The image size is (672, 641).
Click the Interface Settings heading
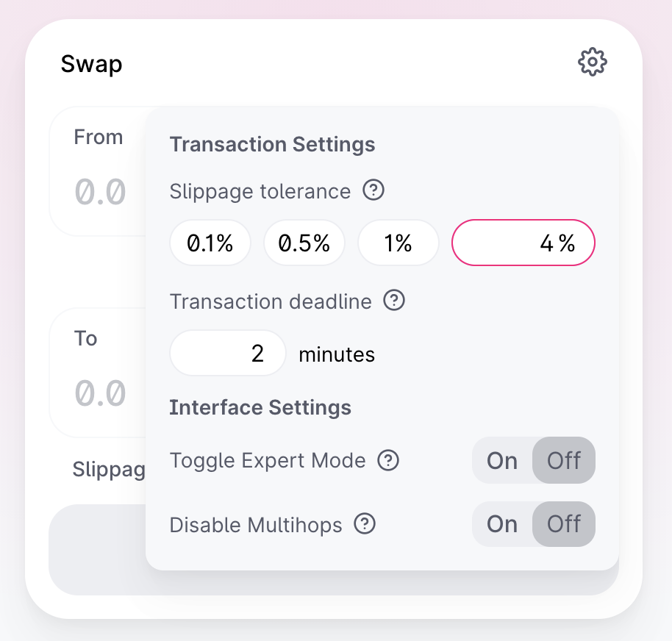(x=260, y=407)
